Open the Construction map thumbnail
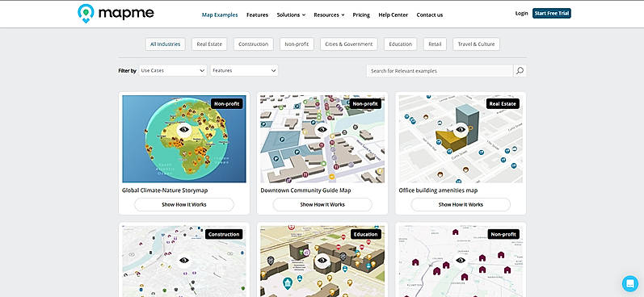The height and width of the screenshot is (297, 644). tap(184, 261)
